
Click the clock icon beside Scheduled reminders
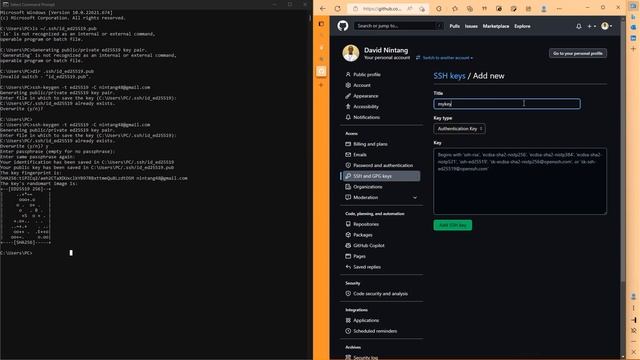coord(348,331)
